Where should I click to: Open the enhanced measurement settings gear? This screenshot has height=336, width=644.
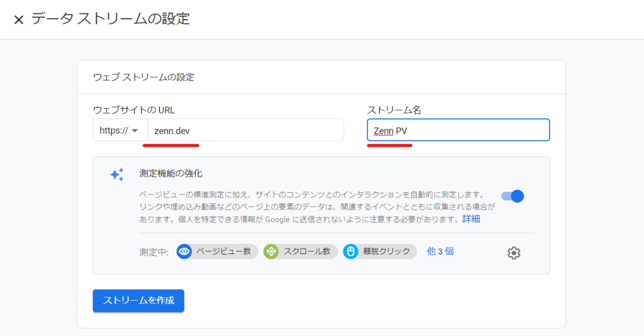click(514, 253)
